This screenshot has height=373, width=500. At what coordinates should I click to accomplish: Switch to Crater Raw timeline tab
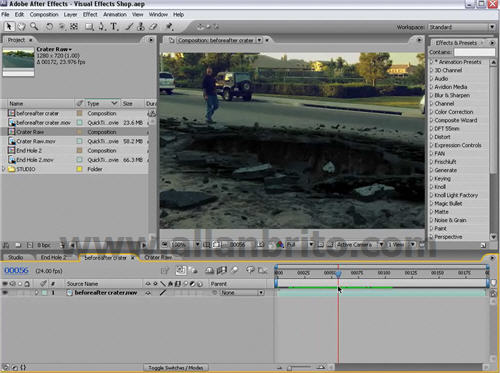[158, 258]
